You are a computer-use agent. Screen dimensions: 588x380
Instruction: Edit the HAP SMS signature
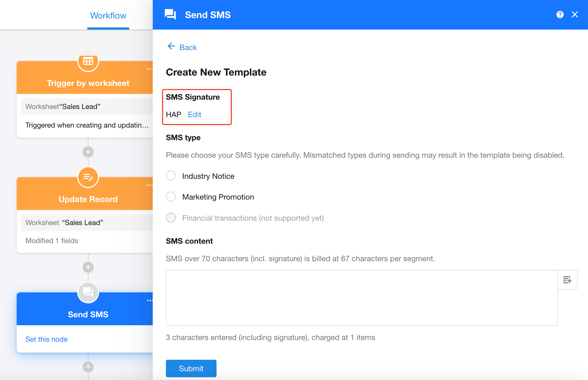click(x=194, y=114)
